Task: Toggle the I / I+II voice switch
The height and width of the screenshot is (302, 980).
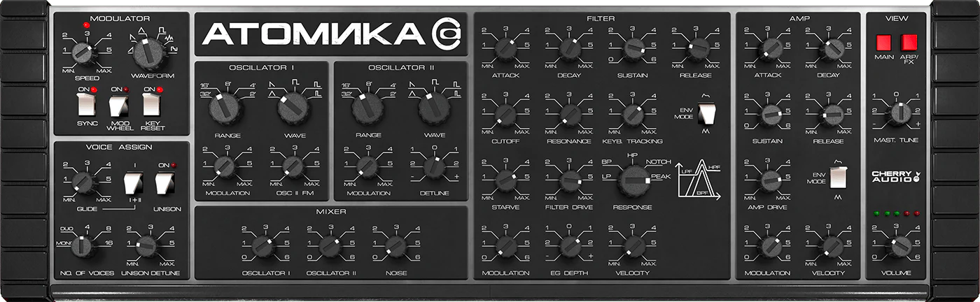Action: point(132,185)
